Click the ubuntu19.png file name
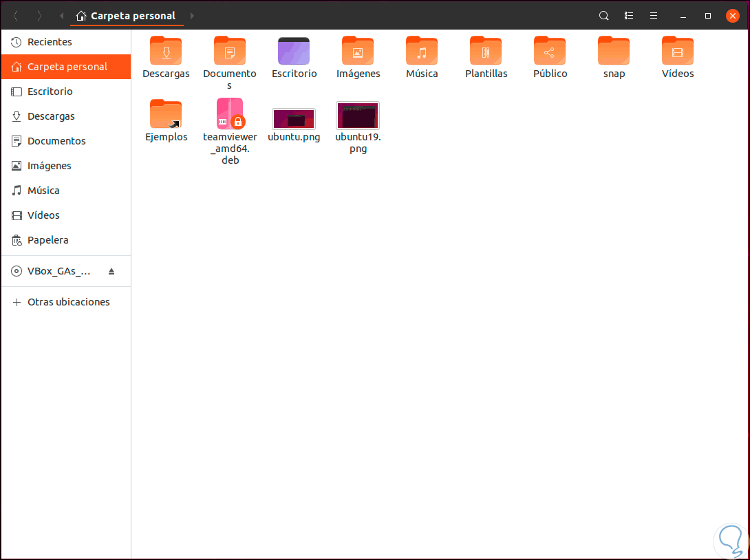750x560 pixels. pos(358,142)
